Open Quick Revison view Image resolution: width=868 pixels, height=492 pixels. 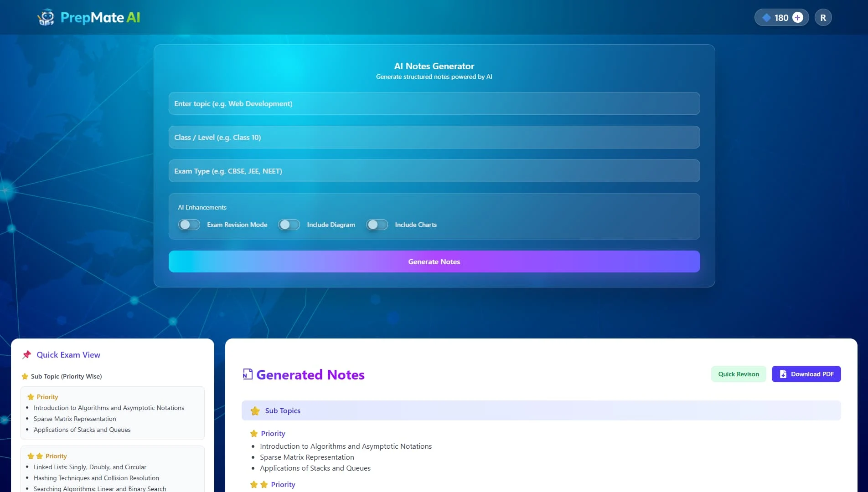click(739, 374)
